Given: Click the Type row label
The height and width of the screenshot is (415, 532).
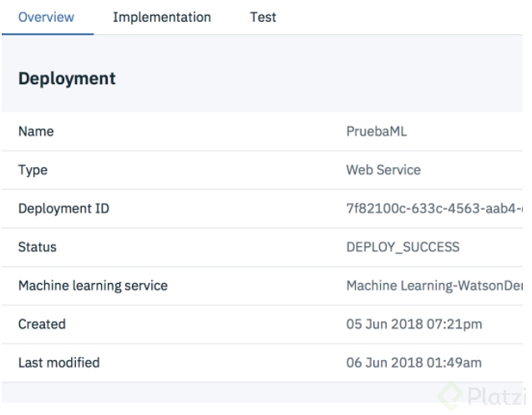Looking at the screenshot, I should [33, 170].
